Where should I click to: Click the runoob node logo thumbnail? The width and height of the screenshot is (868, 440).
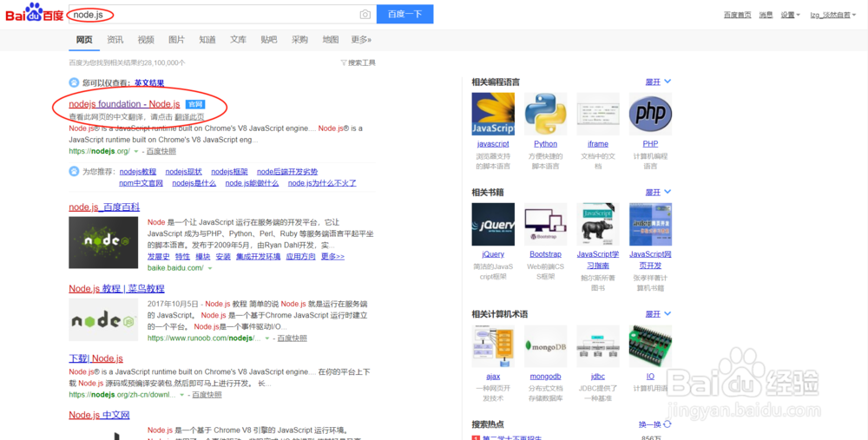coord(103,320)
